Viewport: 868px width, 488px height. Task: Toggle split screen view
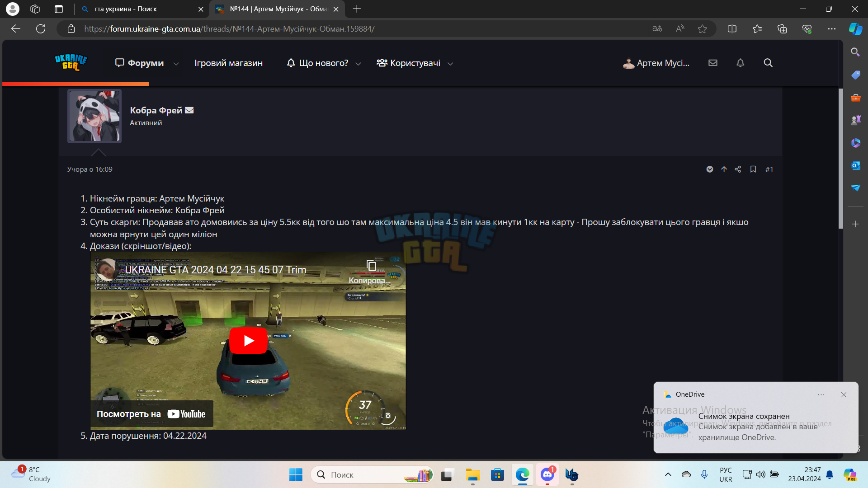point(732,29)
